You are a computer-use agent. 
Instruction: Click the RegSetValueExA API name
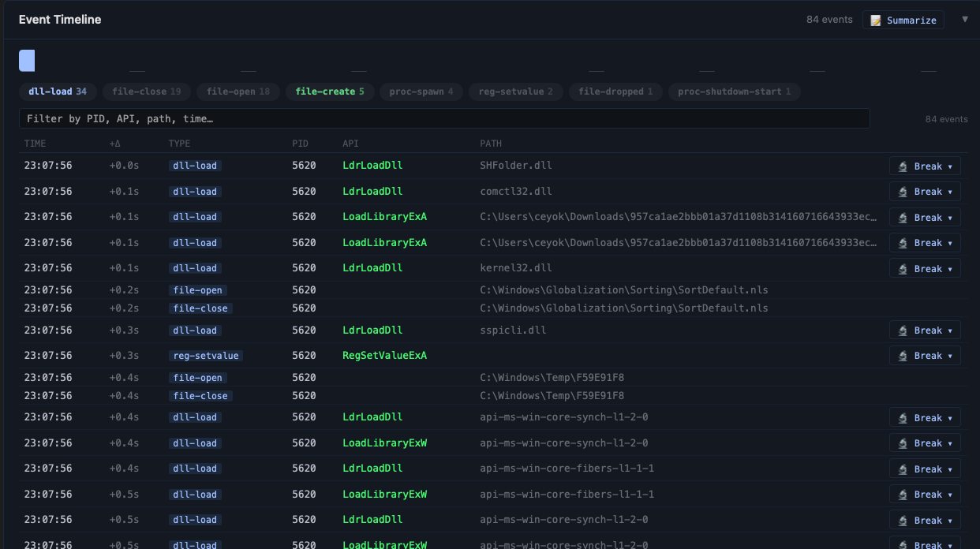[384, 355]
